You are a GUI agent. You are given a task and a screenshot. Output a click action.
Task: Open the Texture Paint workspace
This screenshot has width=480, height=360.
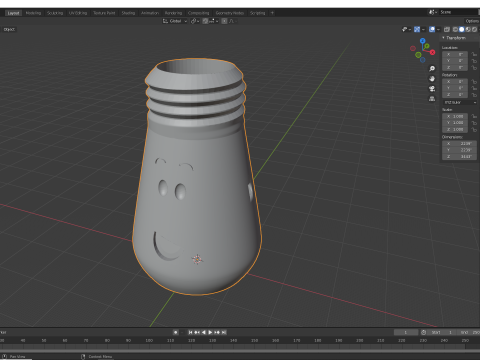coord(104,13)
